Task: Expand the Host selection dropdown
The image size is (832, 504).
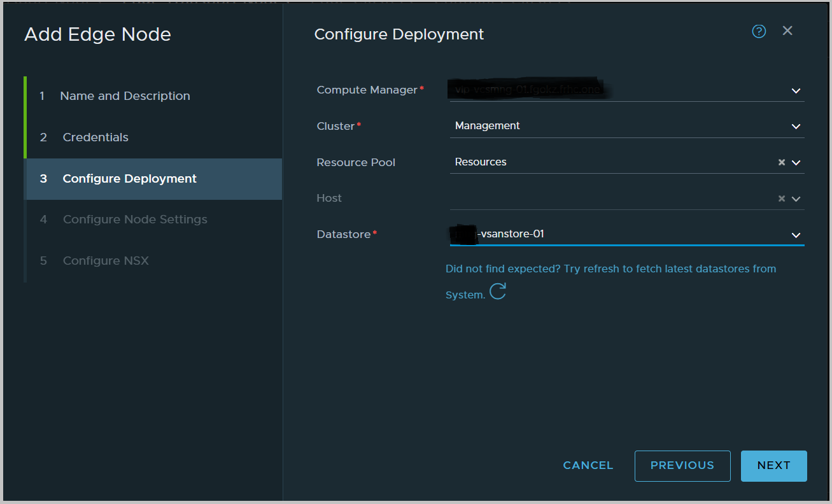Action: click(796, 198)
